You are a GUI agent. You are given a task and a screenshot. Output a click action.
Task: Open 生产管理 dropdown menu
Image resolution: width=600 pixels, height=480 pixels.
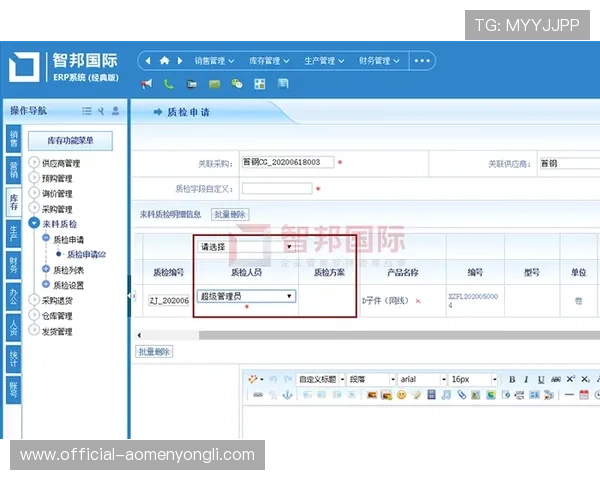coord(324,61)
